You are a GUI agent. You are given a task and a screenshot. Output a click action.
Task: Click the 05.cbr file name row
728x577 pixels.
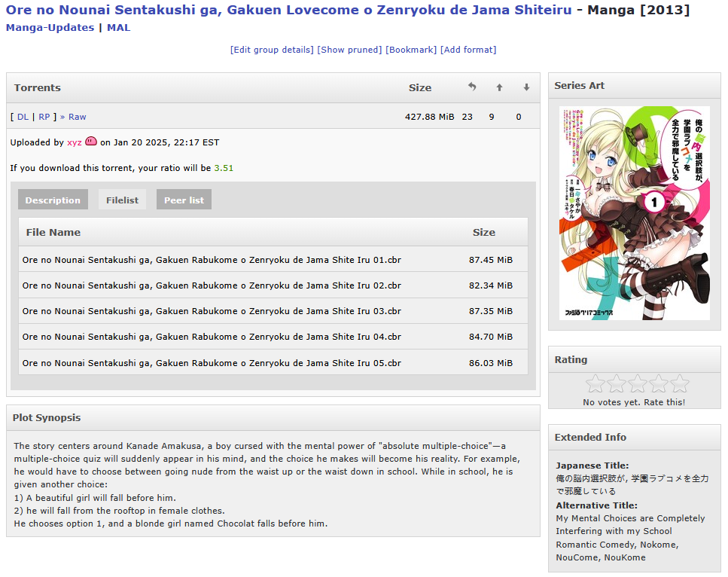click(x=273, y=363)
